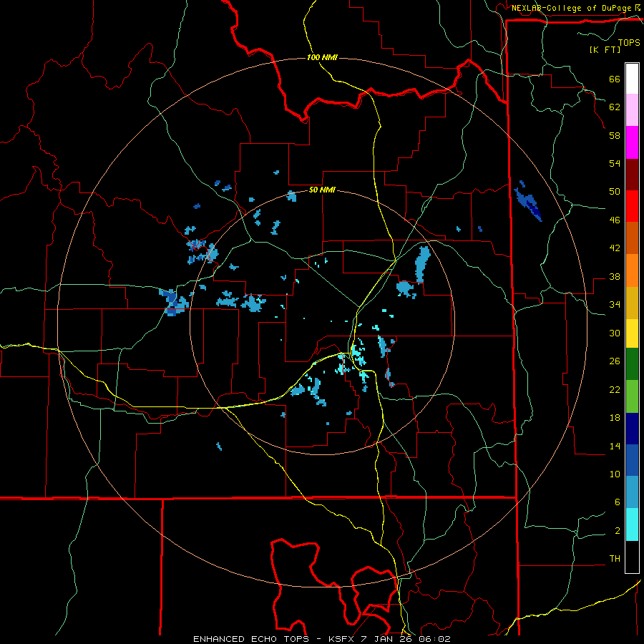Click the 2 legend label
644x644 pixels.
pyautogui.click(x=618, y=531)
